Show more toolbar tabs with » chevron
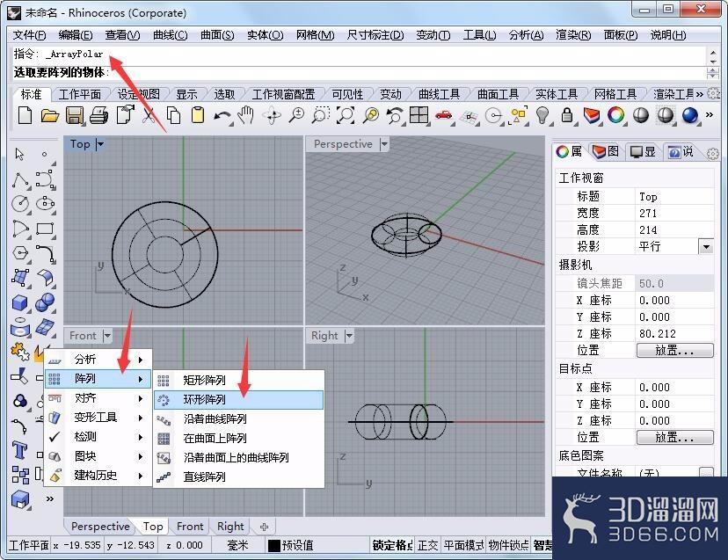 click(699, 94)
